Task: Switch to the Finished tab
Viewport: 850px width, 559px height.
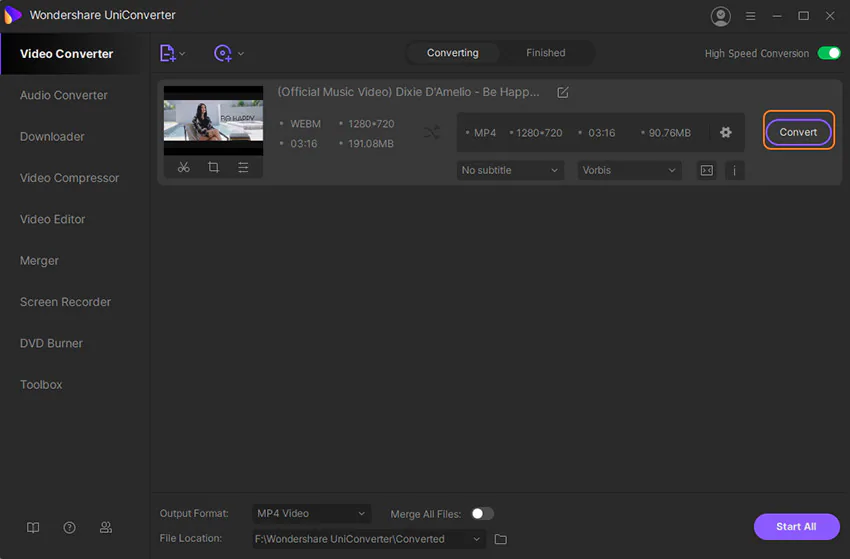Action: 545,53
